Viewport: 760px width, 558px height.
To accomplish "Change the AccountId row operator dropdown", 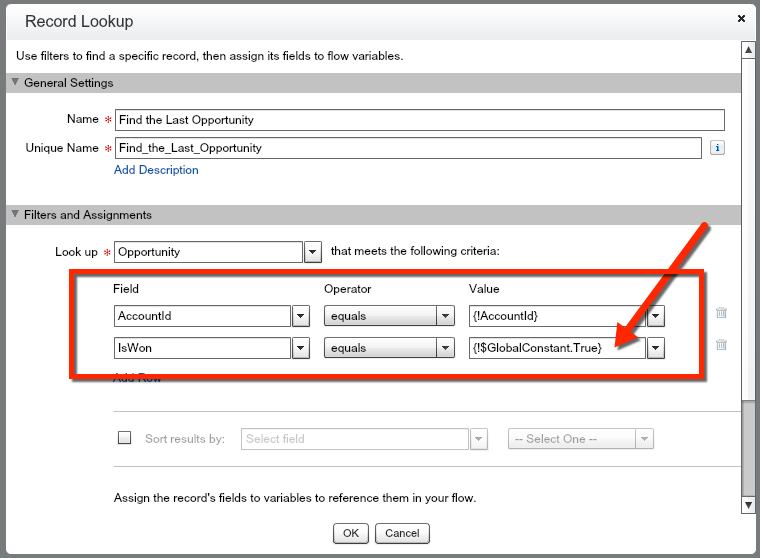I will click(x=390, y=316).
